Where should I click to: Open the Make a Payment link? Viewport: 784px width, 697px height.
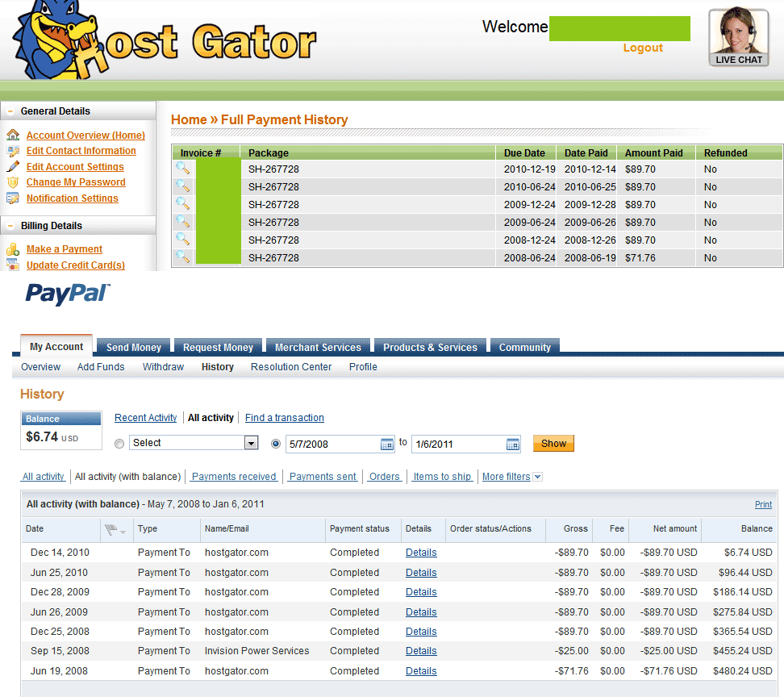click(64, 249)
